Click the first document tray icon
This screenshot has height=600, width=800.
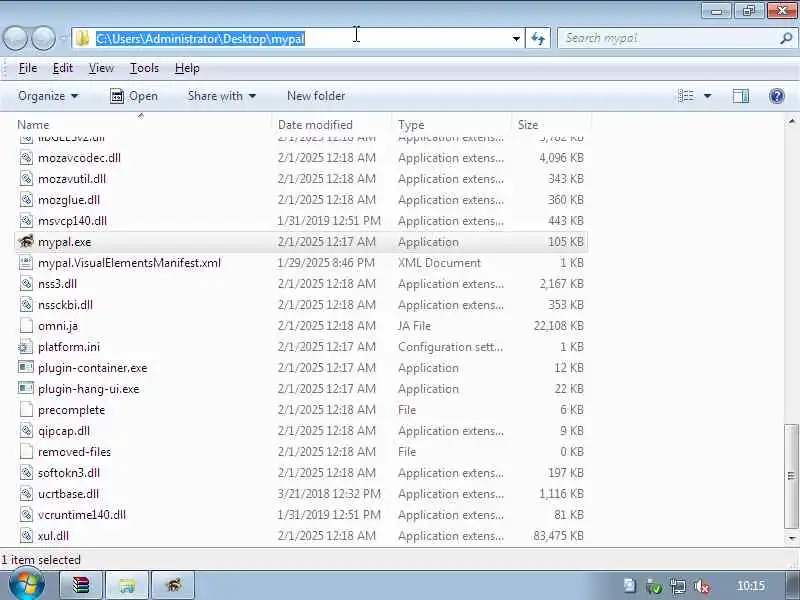pos(630,586)
